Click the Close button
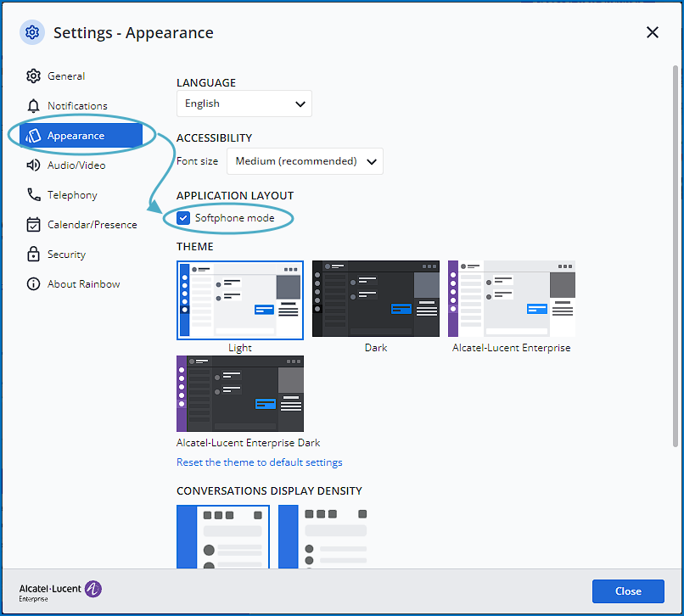Screen dimensions: 684x616 click(x=628, y=591)
